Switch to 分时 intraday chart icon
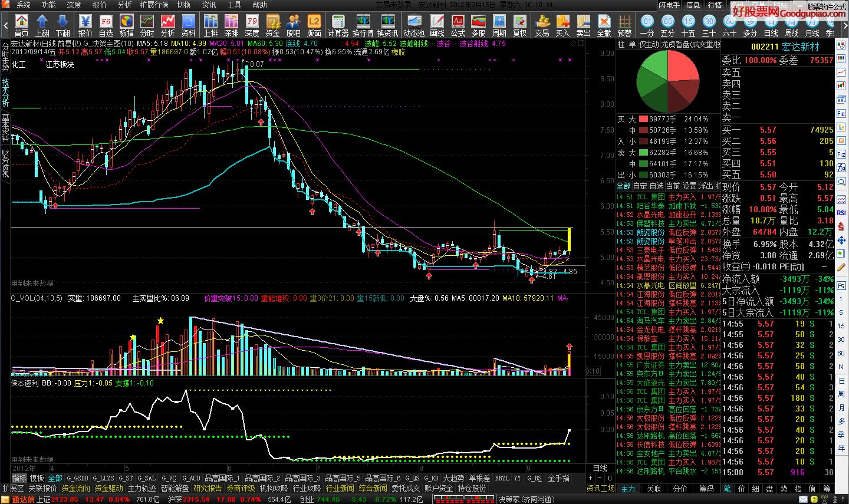 [147, 25]
